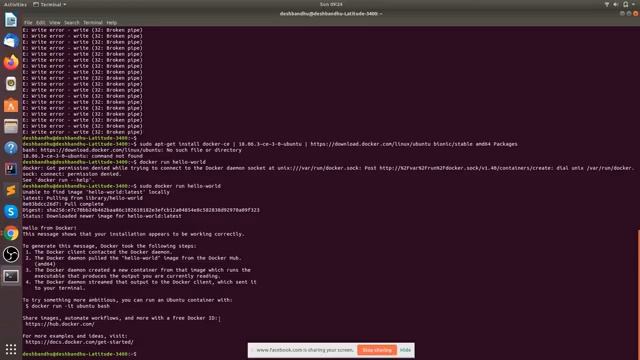Open Rhythmbox music player in dock

pyautogui.click(x=11, y=84)
